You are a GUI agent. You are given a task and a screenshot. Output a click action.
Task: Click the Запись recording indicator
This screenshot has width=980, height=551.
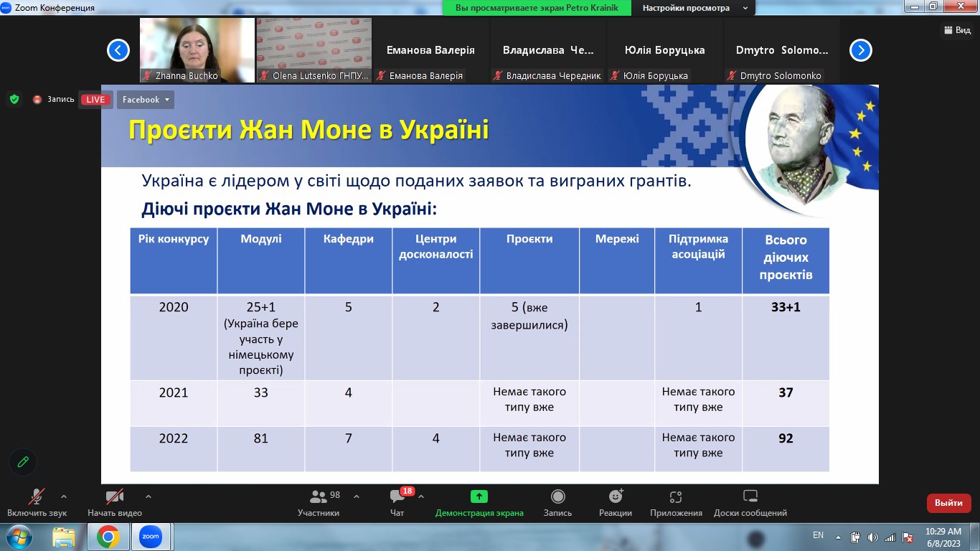[54, 100]
